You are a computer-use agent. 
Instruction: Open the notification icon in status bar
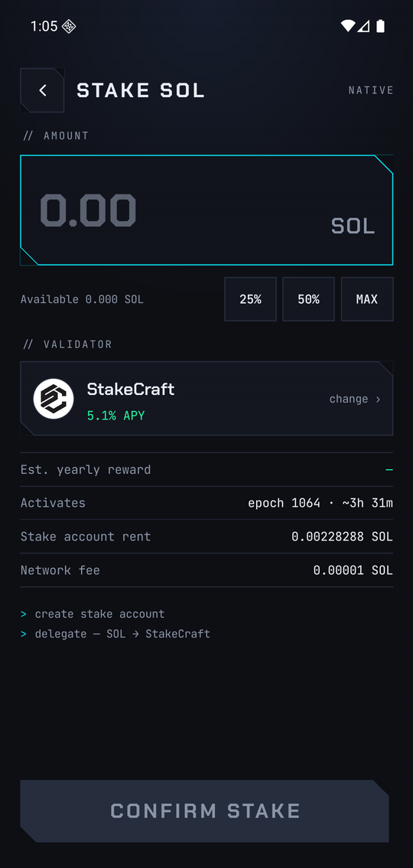pyautogui.click(x=69, y=26)
